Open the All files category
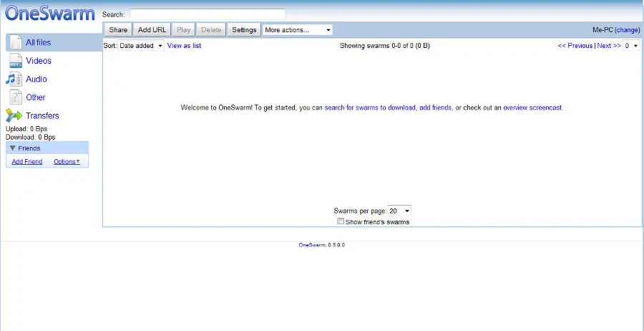 (38, 42)
